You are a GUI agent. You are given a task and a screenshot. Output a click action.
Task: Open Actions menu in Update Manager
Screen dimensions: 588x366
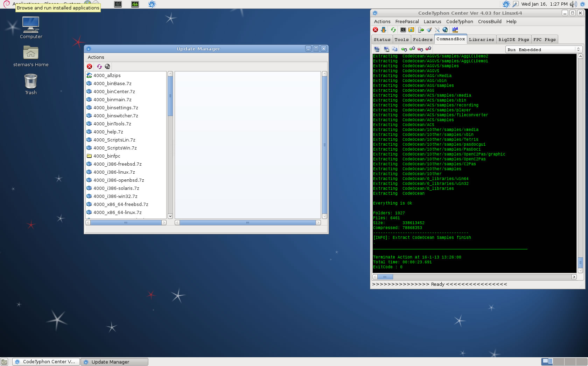click(x=96, y=57)
